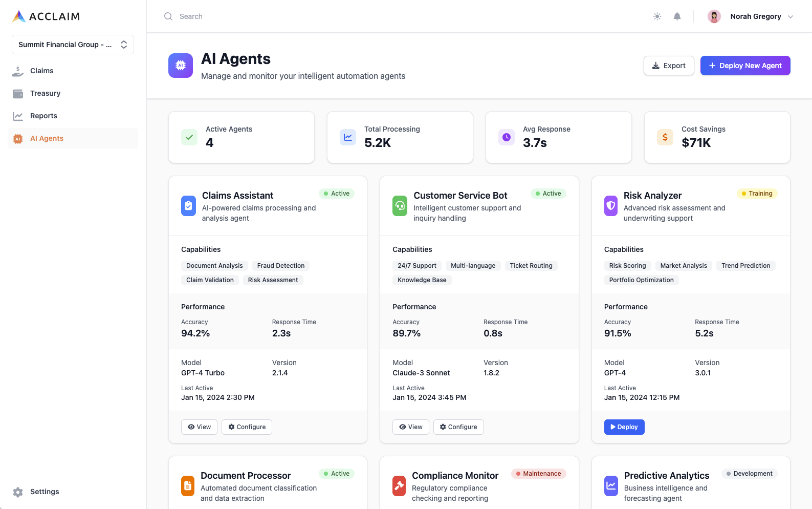Click the GPT-4 Turbo model value
The height and width of the screenshot is (509, 812).
(203, 373)
